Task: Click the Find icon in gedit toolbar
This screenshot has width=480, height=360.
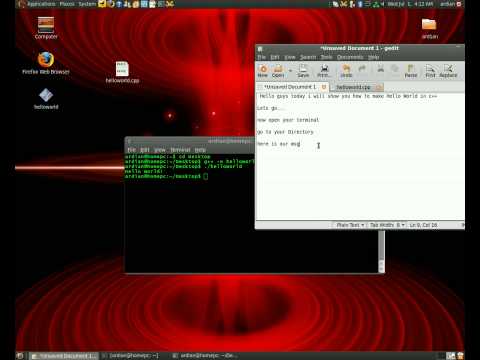Action: coord(430,71)
